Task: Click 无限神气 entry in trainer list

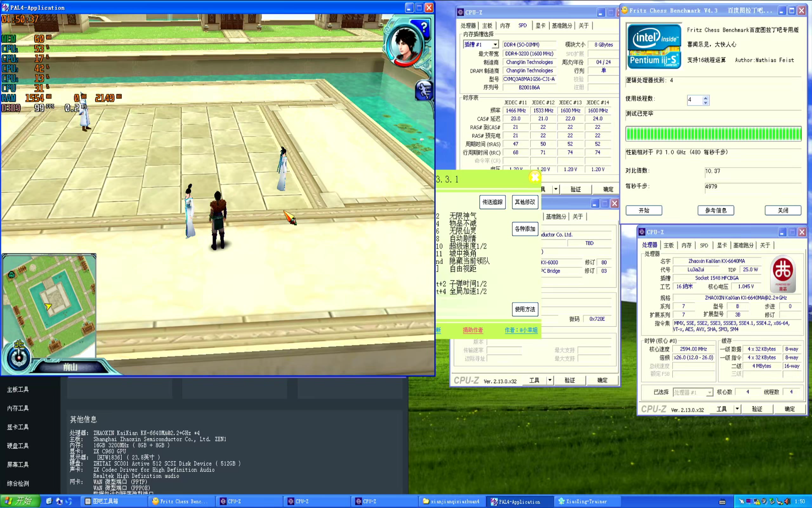Action: point(463,216)
